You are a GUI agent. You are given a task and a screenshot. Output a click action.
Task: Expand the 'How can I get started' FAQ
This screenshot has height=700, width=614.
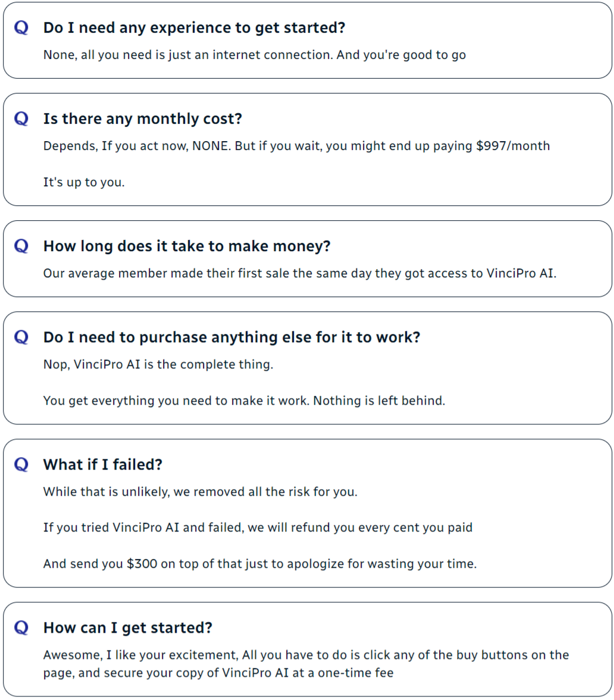click(128, 627)
